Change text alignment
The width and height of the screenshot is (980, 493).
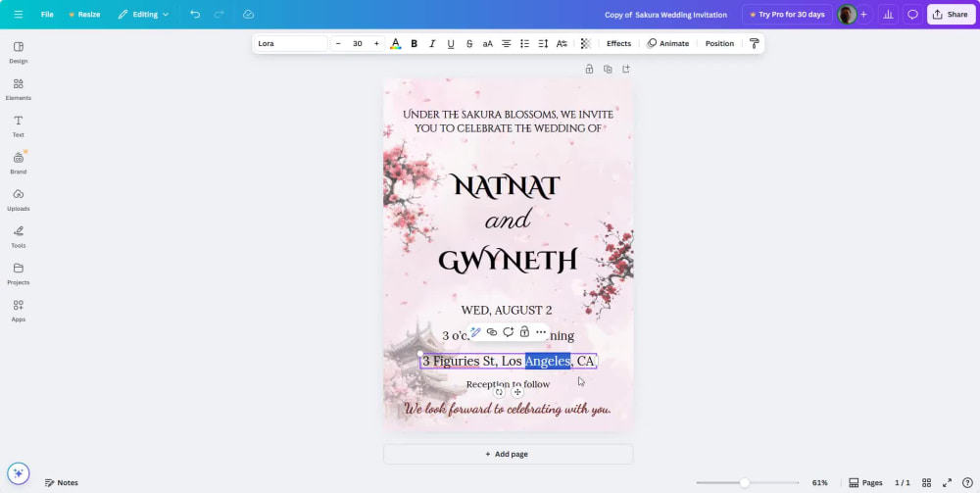click(x=507, y=43)
